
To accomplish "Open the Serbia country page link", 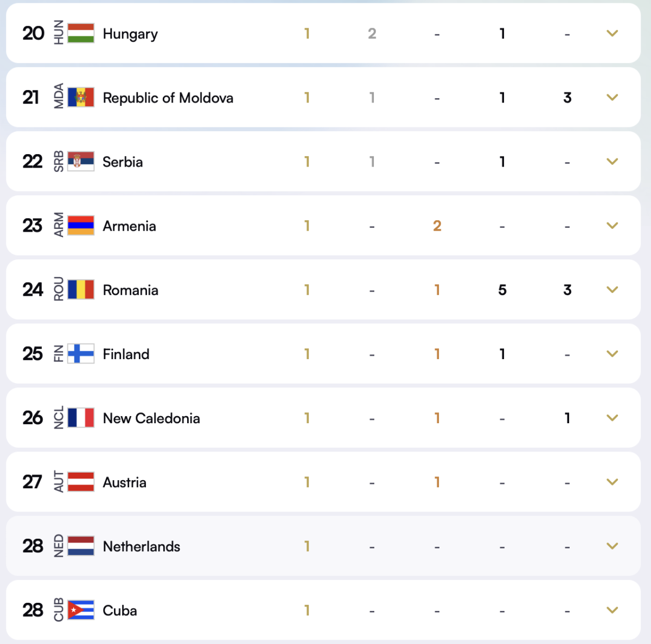I will click(x=123, y=162).
